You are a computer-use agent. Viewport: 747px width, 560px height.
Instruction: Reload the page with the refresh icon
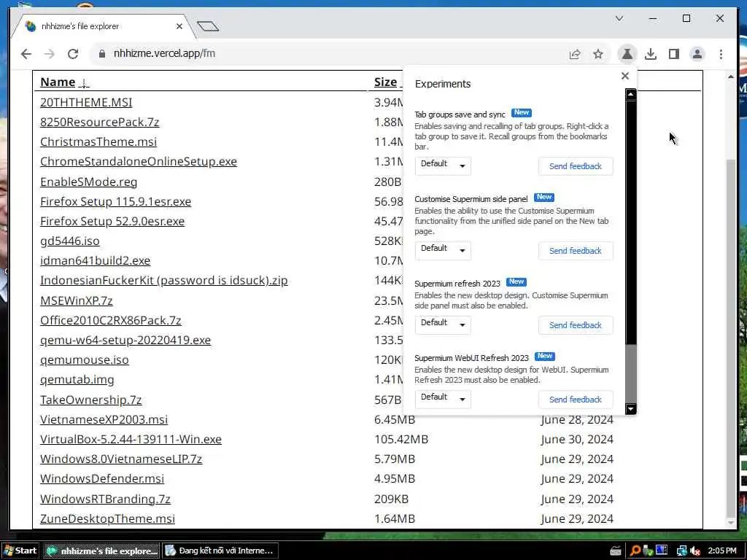click(x=73, y=54)
